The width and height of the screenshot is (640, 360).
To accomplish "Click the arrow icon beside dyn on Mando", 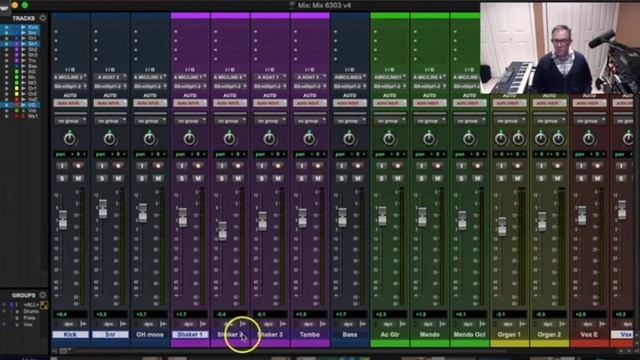I will click(x=443, y=324).
